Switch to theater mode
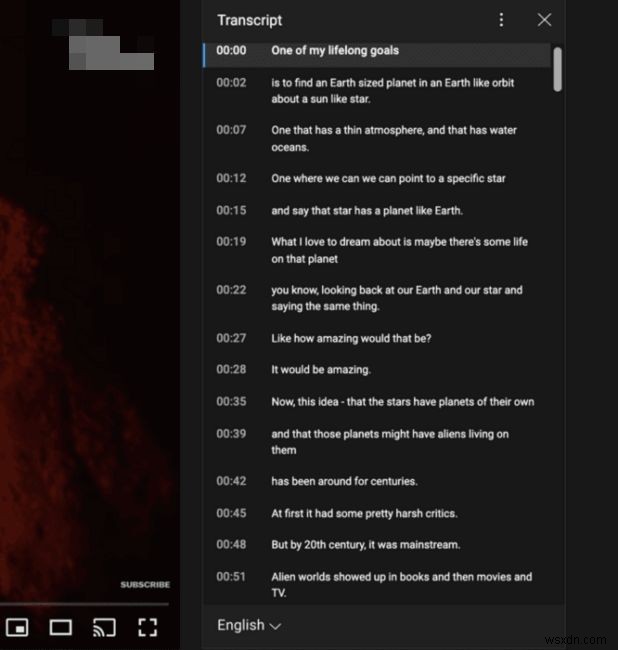618x650 pixels. click(x=61, y=627)
